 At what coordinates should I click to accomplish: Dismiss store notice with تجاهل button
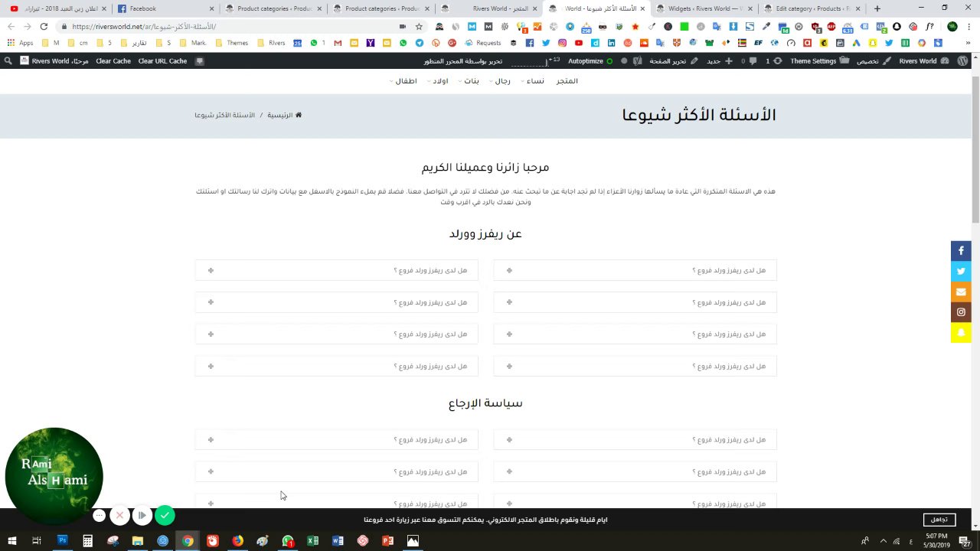coord(939,520)
